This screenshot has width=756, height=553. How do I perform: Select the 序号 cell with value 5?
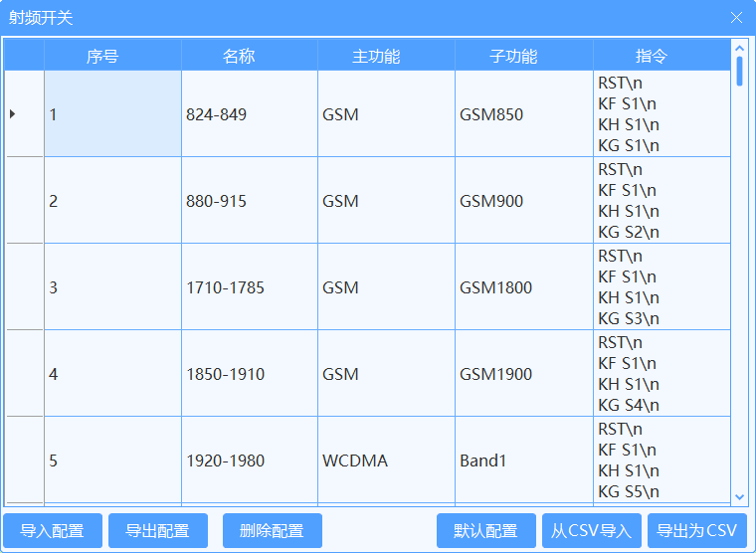pos(112,460)
